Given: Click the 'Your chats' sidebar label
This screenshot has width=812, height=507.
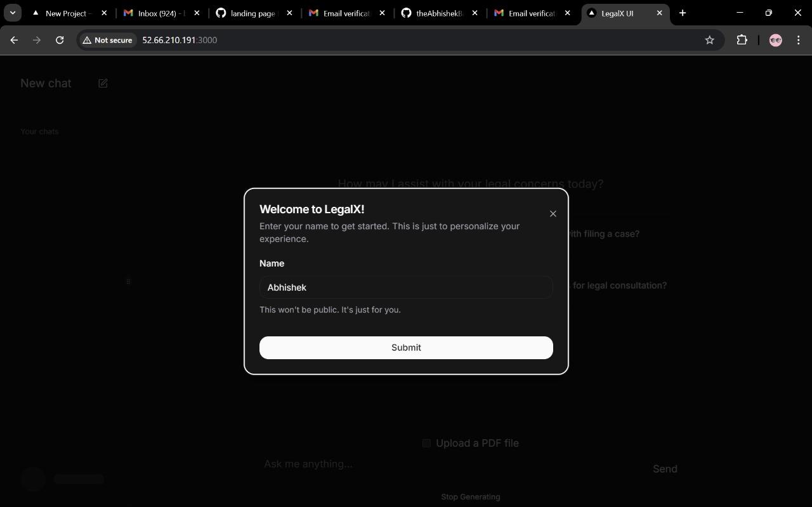Looking at the screenshot, I should pos(39,131).
